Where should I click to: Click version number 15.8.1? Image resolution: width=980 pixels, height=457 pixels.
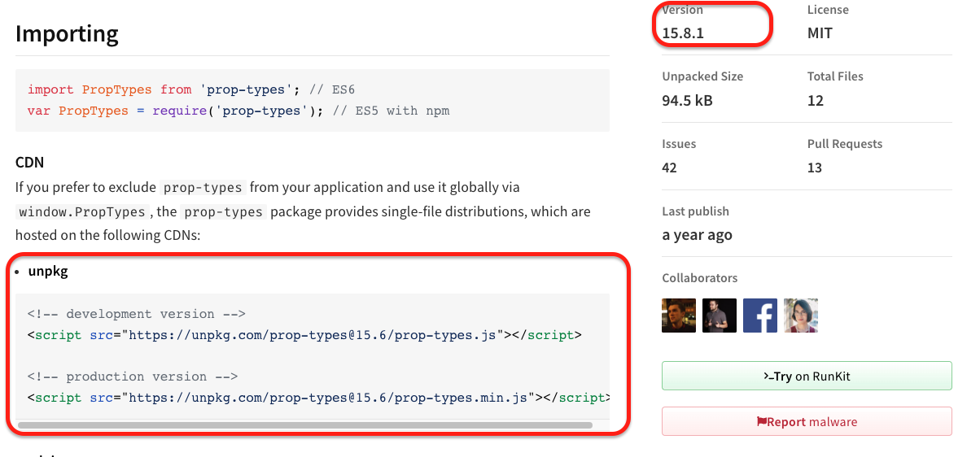[x=682, y=33]
